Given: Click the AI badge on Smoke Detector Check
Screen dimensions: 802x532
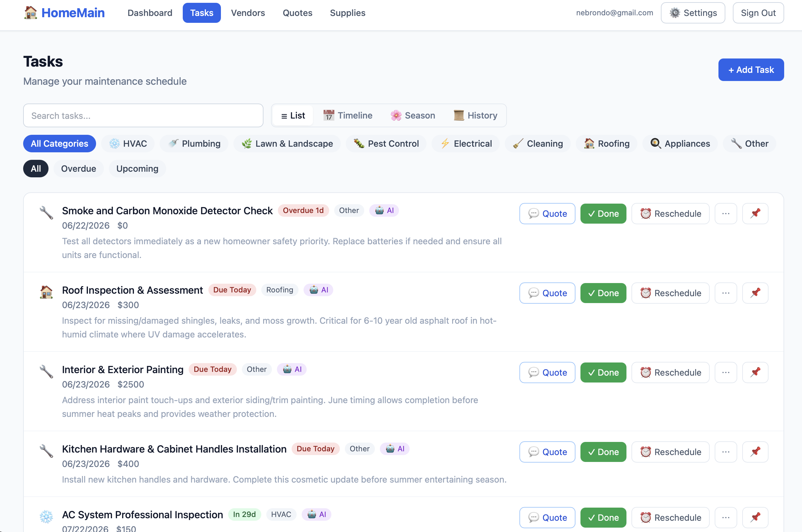Looking at the screenshot, I should coord(384,210).
